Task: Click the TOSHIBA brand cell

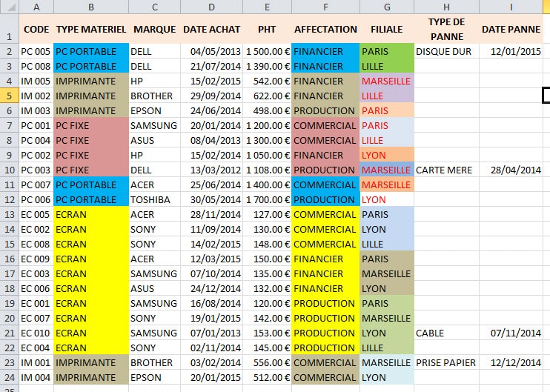Action: pyautogui.click(x=155, y=199)
